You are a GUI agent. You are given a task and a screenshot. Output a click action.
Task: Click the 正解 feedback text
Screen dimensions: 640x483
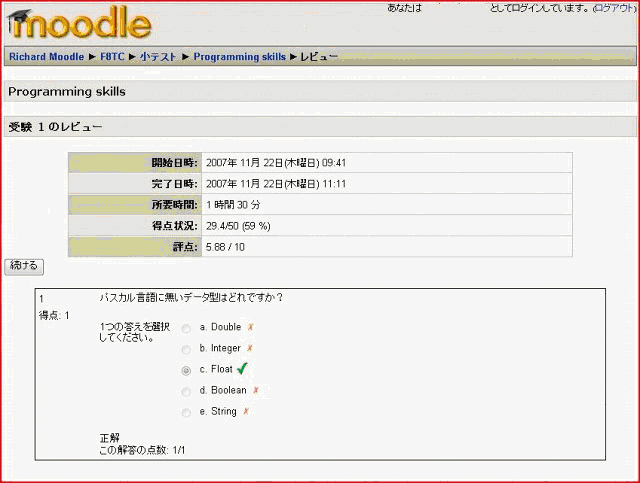109,438
